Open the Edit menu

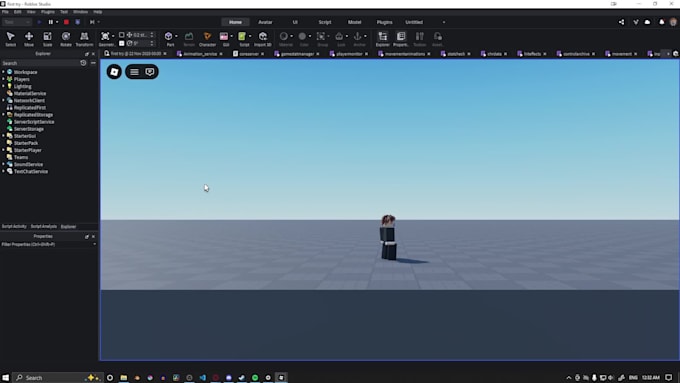click(x=17, y=12)
